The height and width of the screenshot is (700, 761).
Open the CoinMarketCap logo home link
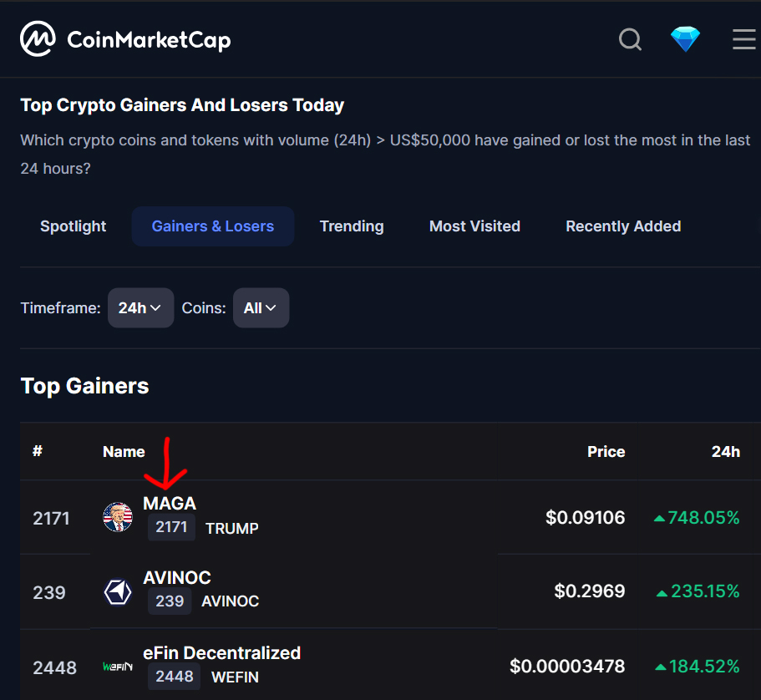(x=125, y=39)
